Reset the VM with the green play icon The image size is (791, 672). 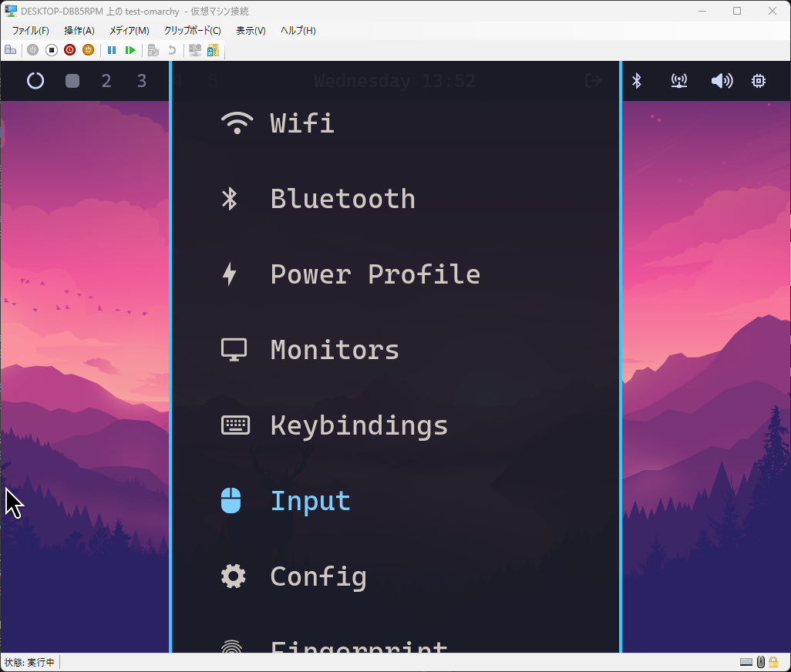point(130,50)
